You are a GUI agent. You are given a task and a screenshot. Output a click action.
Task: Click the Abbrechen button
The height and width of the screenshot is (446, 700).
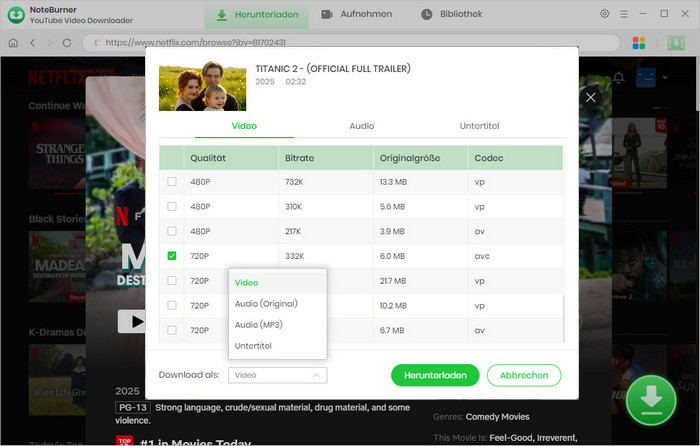tap(524, 375)
